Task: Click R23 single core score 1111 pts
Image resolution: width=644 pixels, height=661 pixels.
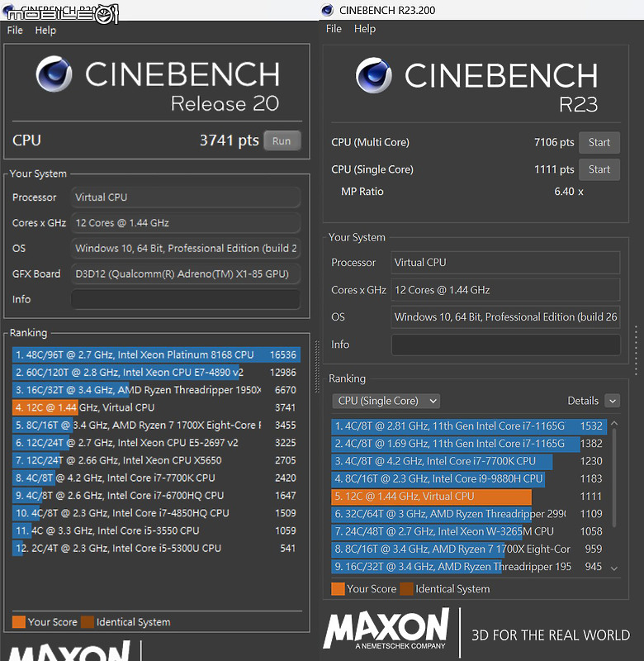Action: click(554, 169)
